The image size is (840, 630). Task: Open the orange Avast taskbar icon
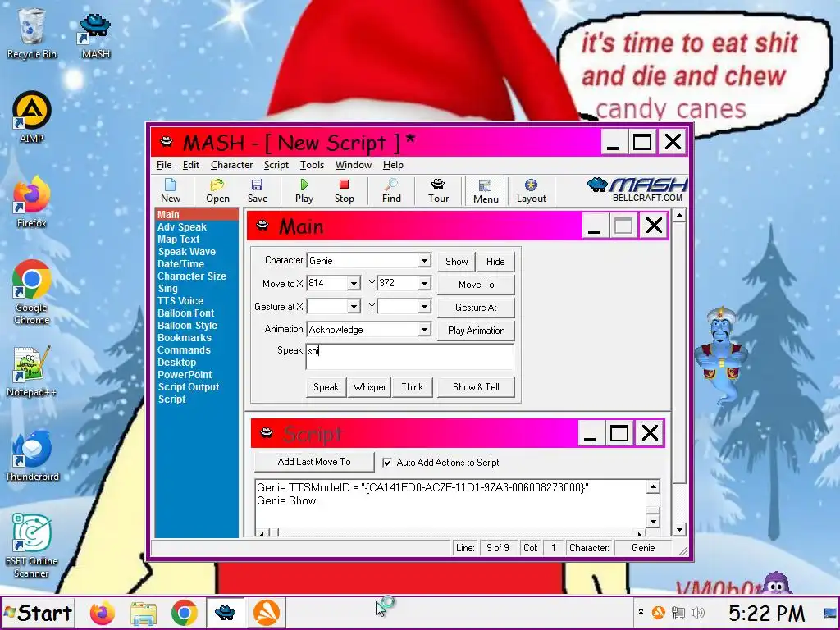(x=267, y=613)
